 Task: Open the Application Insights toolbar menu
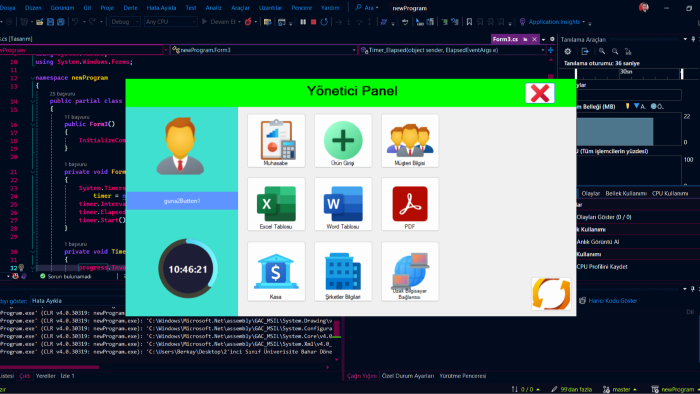pos(552,21)
